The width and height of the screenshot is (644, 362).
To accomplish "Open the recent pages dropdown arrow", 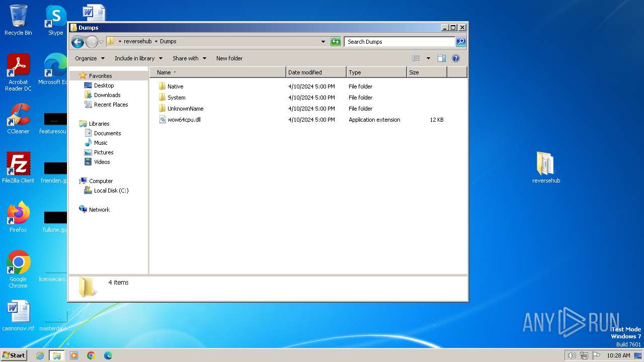I will 101,42.
